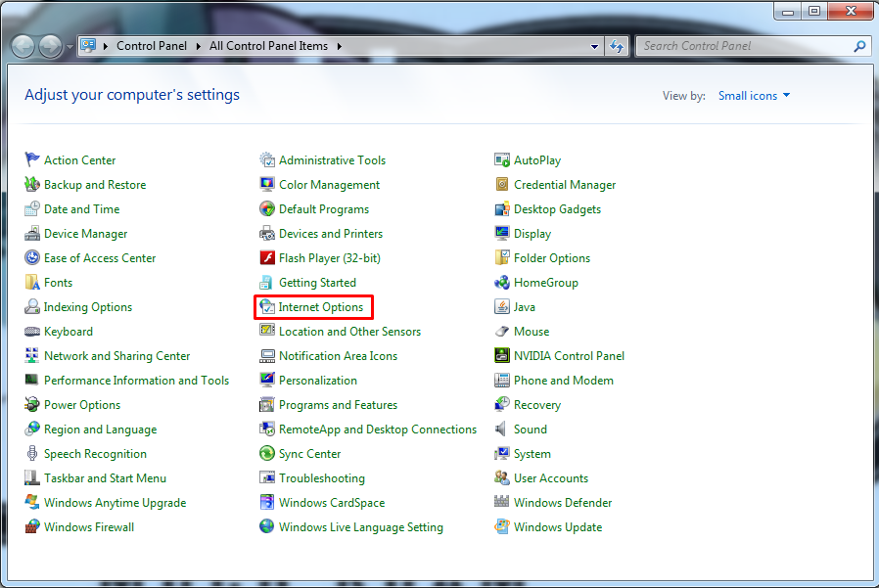Open Programs and Features
The width and height of the screenshot is (879, 588).
tap(338, 405)
